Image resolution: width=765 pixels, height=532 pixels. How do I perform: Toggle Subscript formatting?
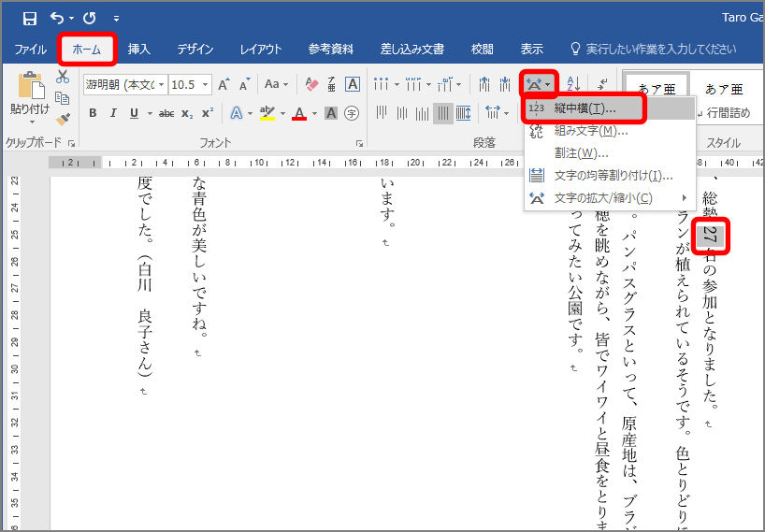coord(187,114)
